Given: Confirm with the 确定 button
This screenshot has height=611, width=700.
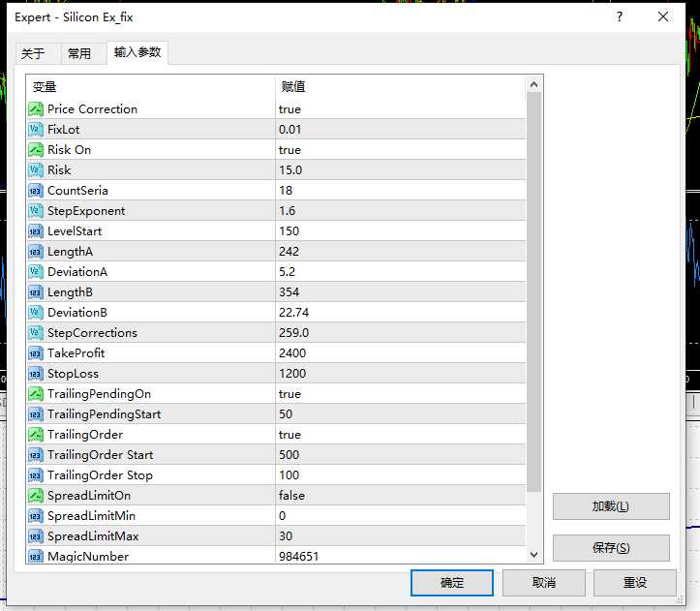Looking at the screenshot, I should point(452,582).
